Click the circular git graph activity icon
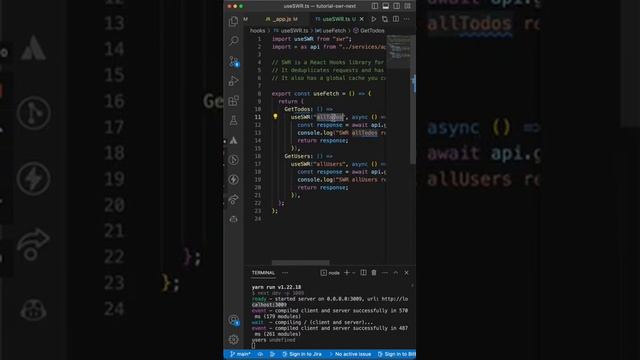Image resolution: width=640 pixels, height=360 pixels. point(233,160)
